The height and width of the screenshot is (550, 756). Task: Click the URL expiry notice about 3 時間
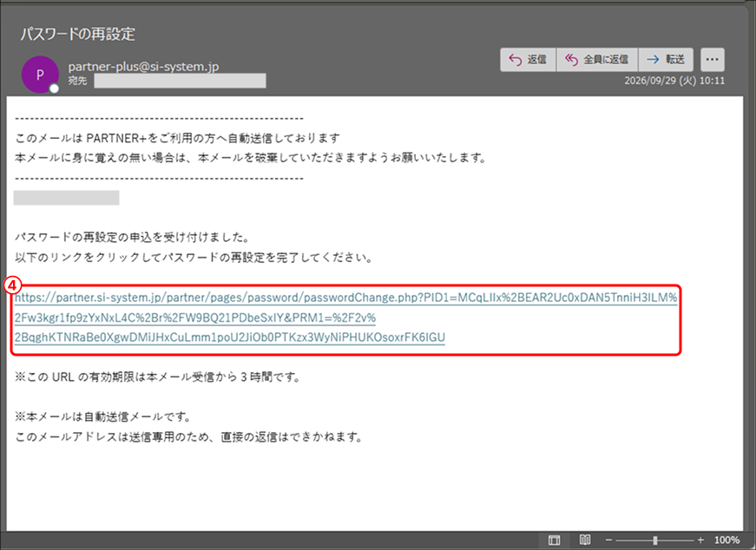point(158,377)
